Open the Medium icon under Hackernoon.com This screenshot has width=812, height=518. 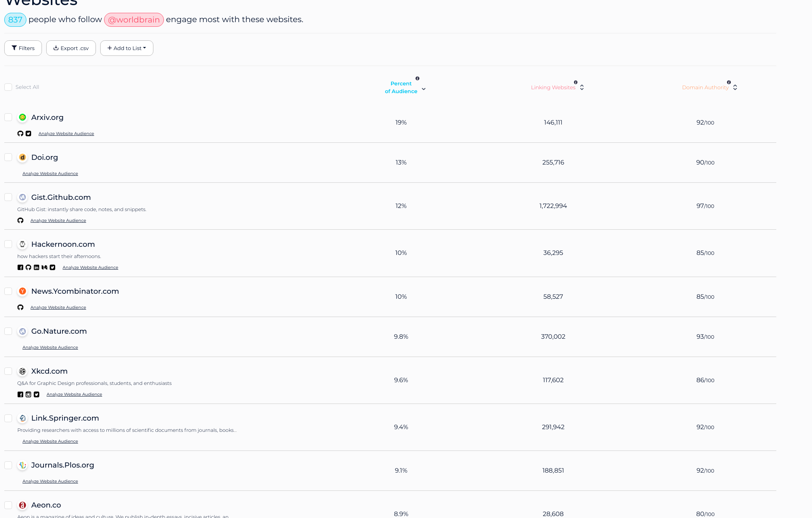pos(44,267)
